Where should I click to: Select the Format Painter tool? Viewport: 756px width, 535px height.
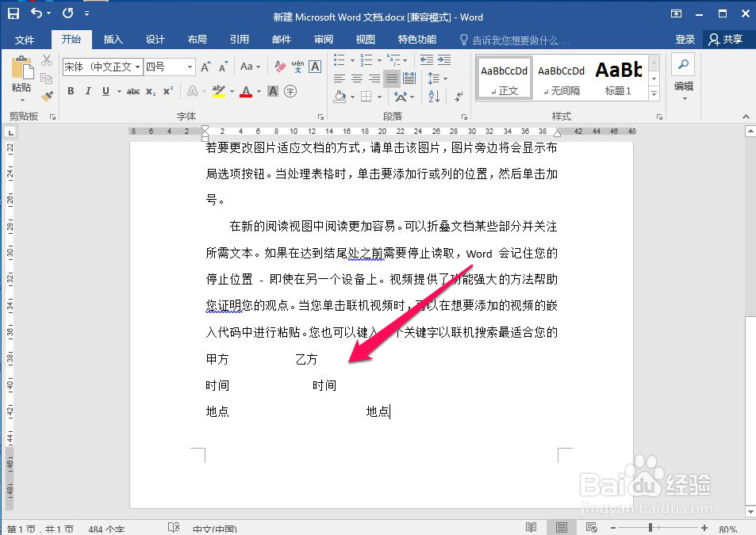[x=46, y=97]
